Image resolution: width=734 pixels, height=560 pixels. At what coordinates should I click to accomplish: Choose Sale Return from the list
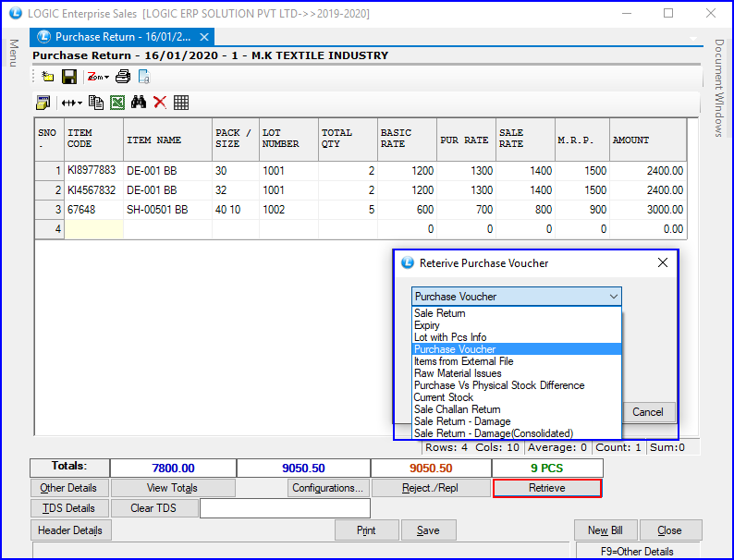click(x=517, y=313)
